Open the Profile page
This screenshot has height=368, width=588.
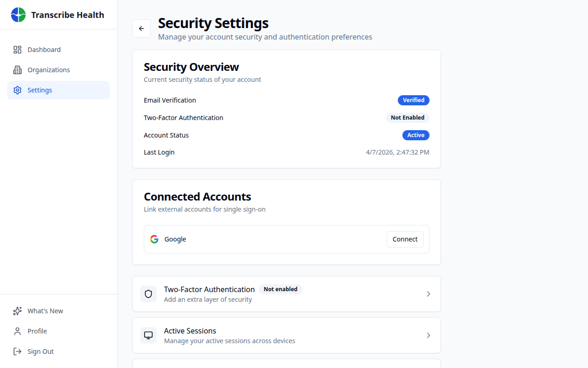(38, 331)
